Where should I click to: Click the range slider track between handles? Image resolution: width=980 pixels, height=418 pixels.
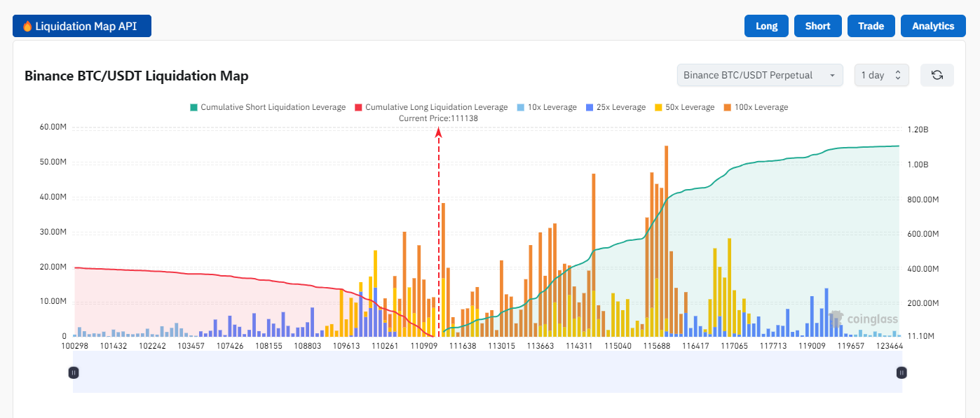pyautogui.click(x=488, y=372)
